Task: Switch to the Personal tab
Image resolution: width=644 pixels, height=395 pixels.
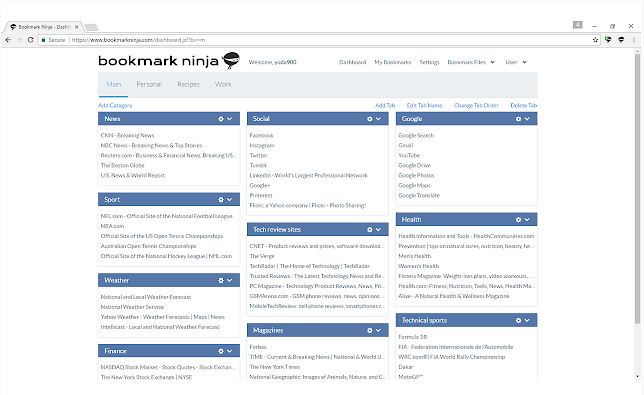Action: [x=149, y=84]
